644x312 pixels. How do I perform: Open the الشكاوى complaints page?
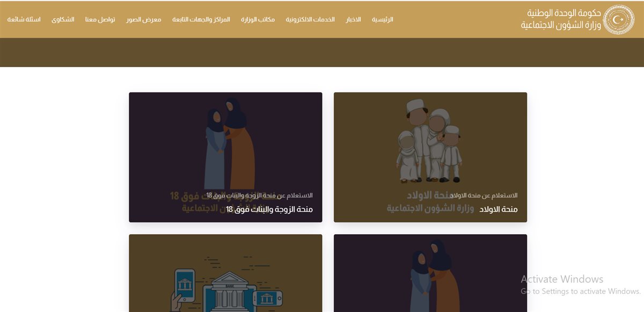point(63,19)
